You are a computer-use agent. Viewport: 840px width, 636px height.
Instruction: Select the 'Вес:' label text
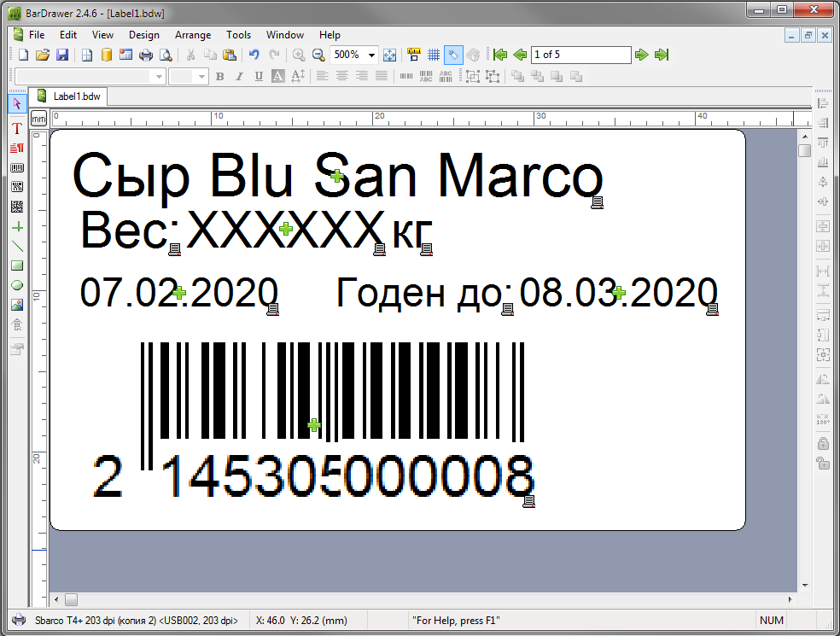click(130, 230)
